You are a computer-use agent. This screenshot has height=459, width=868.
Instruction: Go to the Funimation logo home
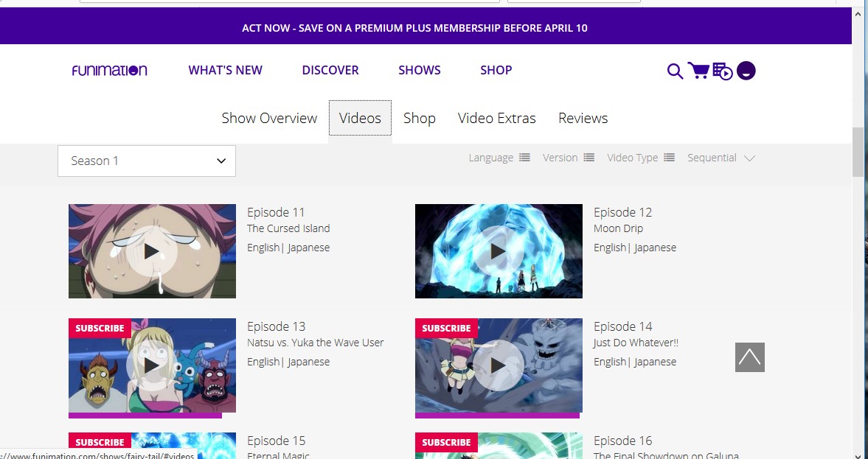[110, 70]
